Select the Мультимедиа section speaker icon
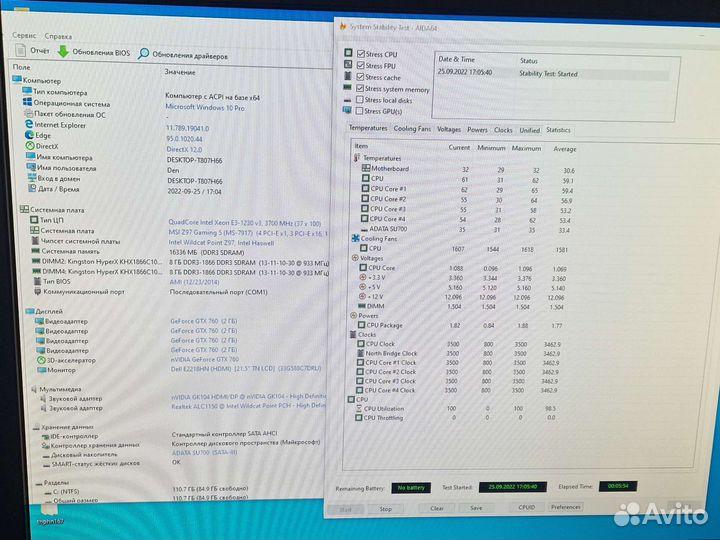 point(34,389)
